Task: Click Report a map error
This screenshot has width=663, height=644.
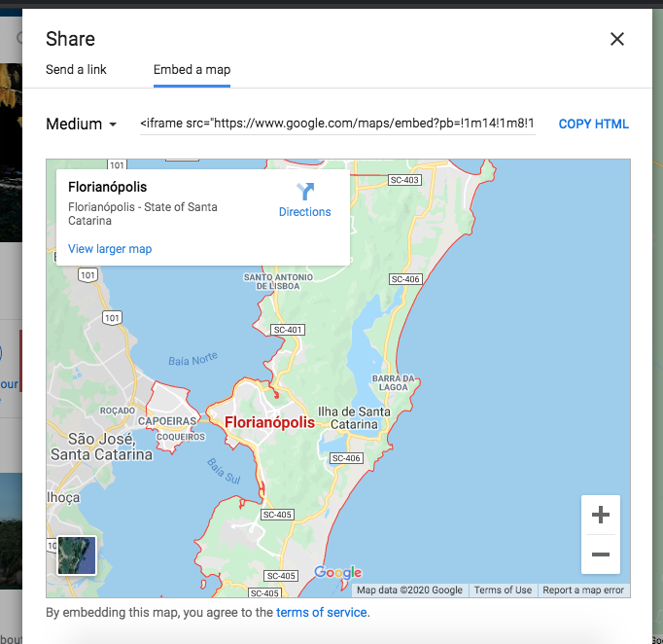Action: 583,590
